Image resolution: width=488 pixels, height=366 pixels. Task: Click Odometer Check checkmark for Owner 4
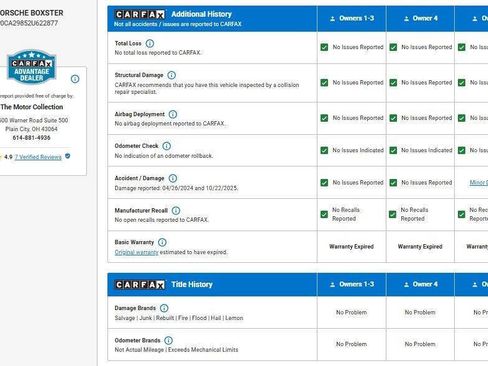(393, 150)
